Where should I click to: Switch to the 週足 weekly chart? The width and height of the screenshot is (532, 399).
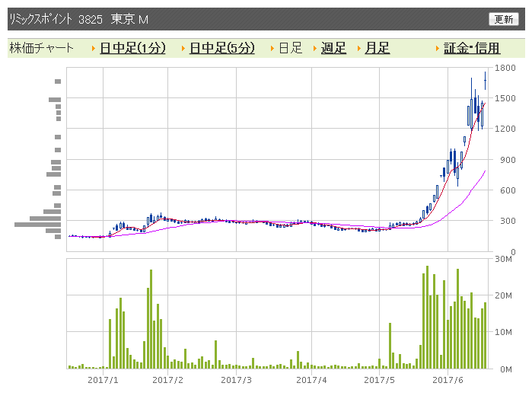[333, 48]
